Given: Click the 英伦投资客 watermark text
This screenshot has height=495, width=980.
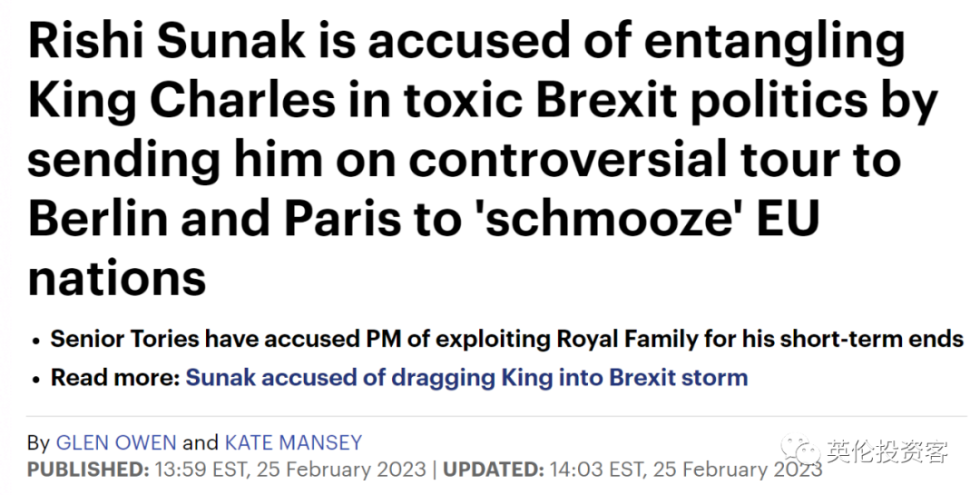Looking at the screenshot, I should click(x=887, y=450).
